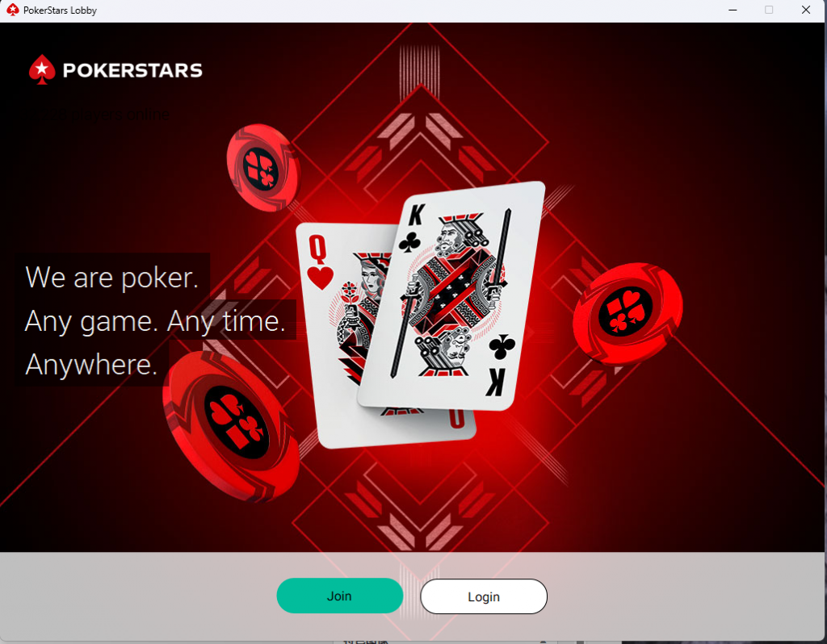Click the "We are poker." headline
827x644 pixels.
point(111,277)
